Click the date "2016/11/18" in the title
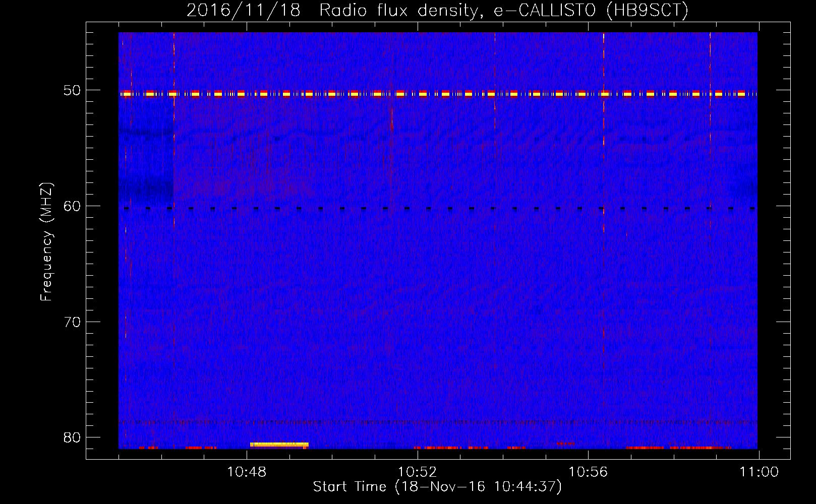This screenshot has height=504, width=816. [243, 10]
